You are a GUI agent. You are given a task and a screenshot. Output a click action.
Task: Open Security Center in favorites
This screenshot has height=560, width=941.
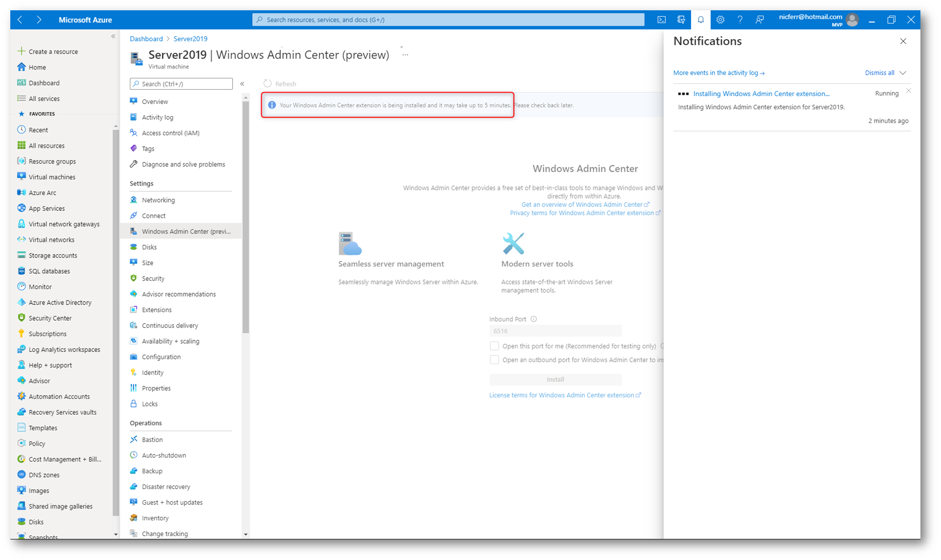[x=50, y=318]
